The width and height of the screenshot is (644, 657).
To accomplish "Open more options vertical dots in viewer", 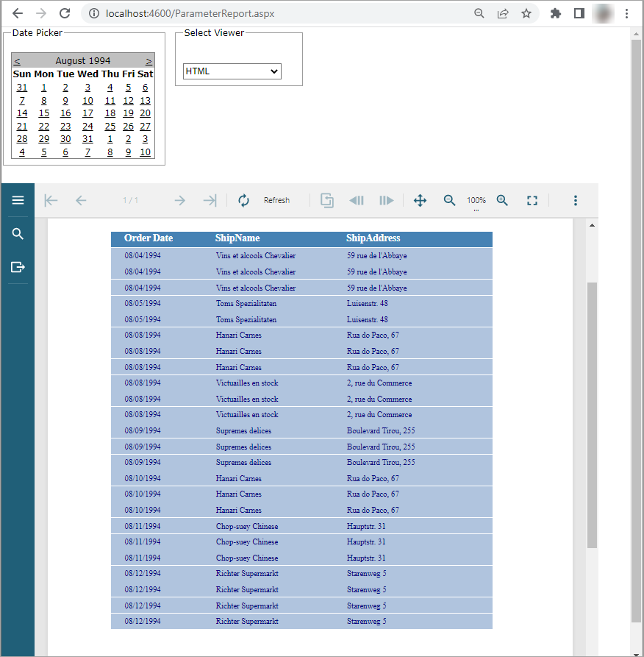I will point(576,201).
